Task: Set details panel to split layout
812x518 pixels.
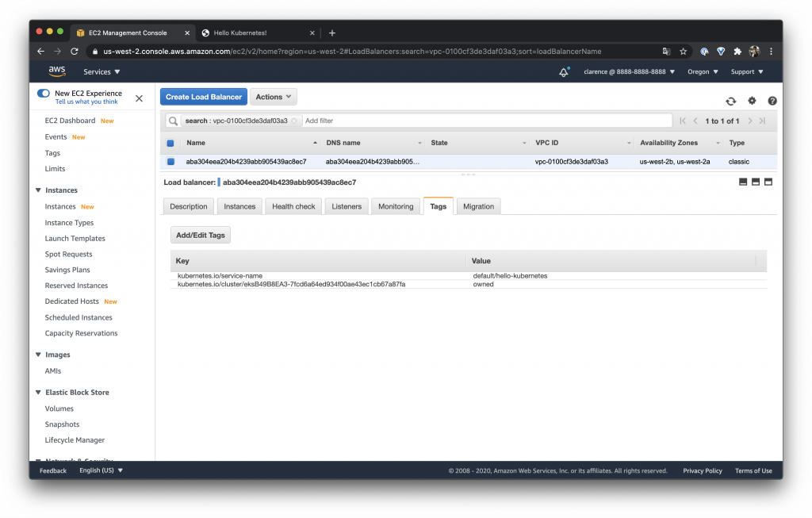Action: tap(756, 182)
